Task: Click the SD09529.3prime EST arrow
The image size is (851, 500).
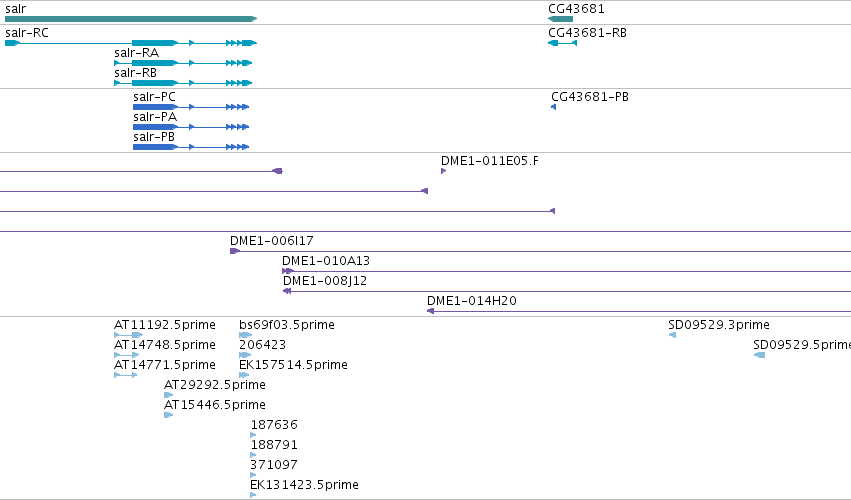Action: tap(672, 335)
